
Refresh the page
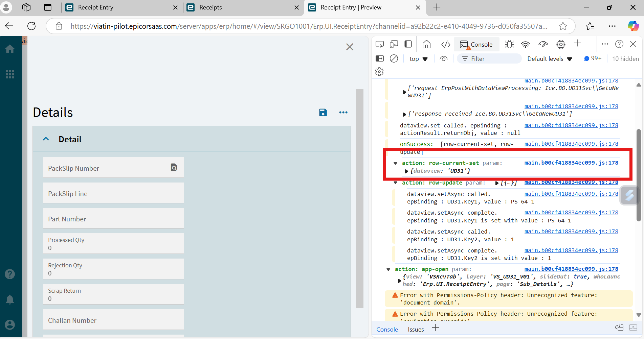pyautogui.click(x=31, y=26)
